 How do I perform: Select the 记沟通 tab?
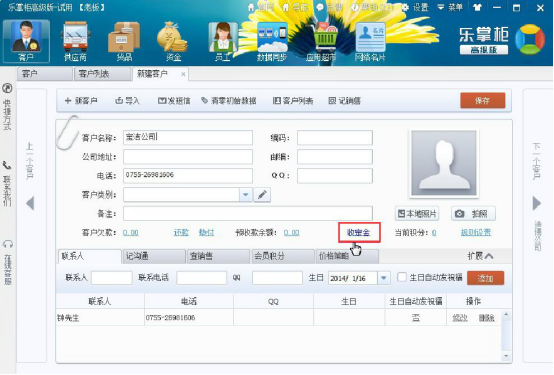point(154,256)
